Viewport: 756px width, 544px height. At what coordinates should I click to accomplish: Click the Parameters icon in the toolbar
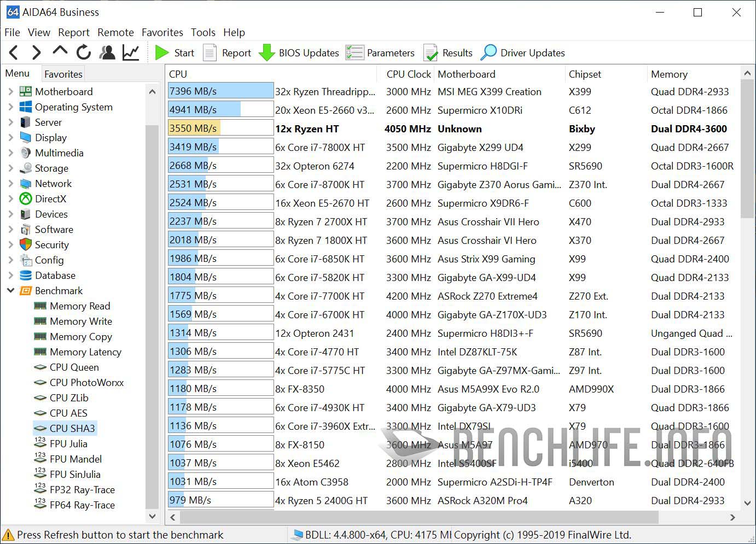(x=355, y=52)
